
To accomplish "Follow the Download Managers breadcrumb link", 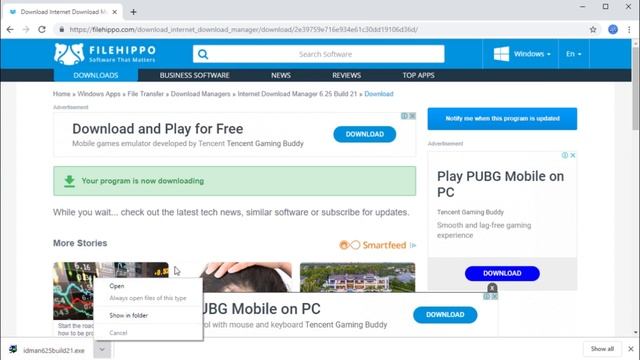I will [x=200, y=94].
